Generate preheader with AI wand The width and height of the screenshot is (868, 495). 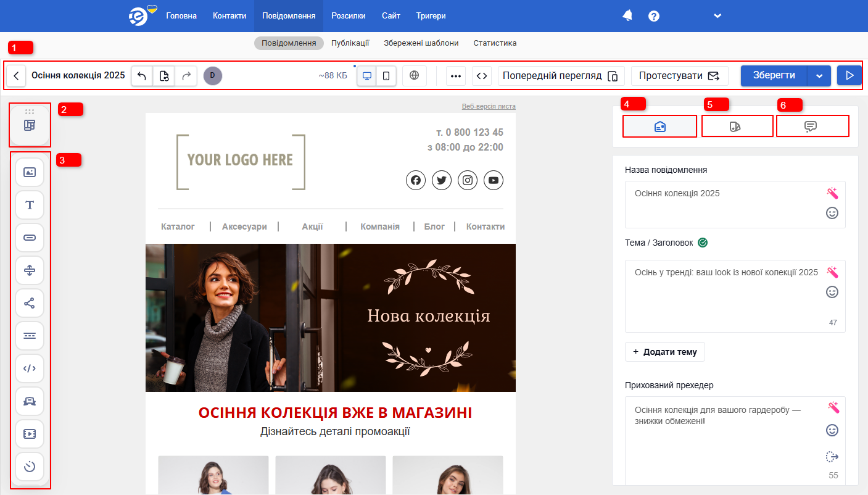click(x=833, y=407)
